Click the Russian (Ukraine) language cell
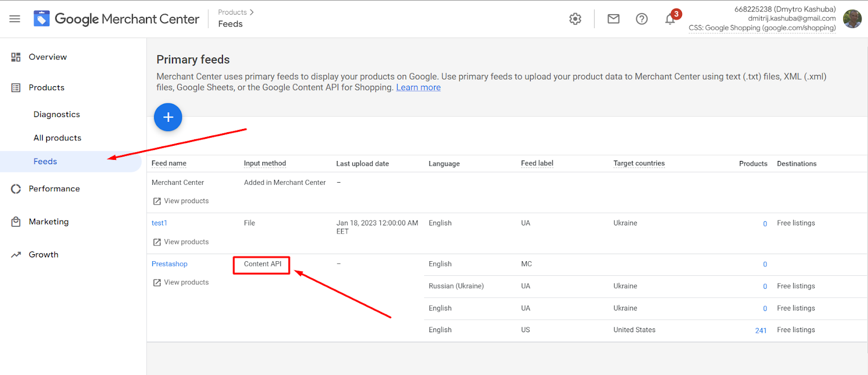The height and width of the screenshot is (375, 868). coord(456,286)
